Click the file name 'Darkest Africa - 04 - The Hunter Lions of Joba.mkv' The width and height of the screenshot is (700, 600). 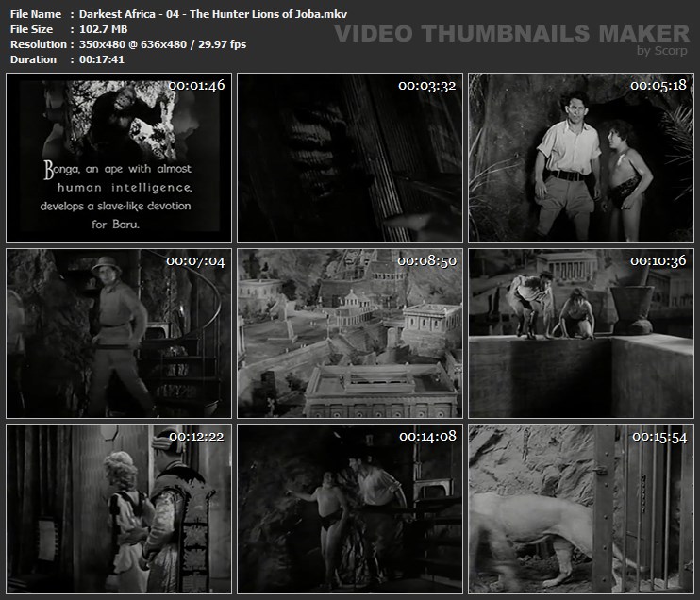(x=213, y=14)
